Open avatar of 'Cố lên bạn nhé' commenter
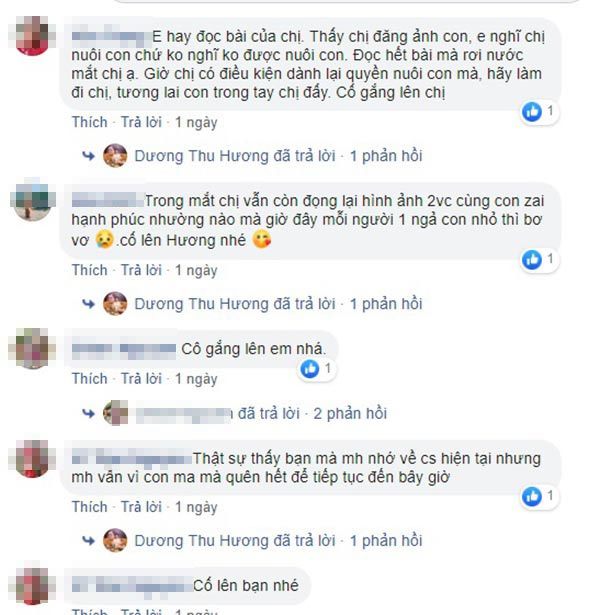 [x=32, y=584]
